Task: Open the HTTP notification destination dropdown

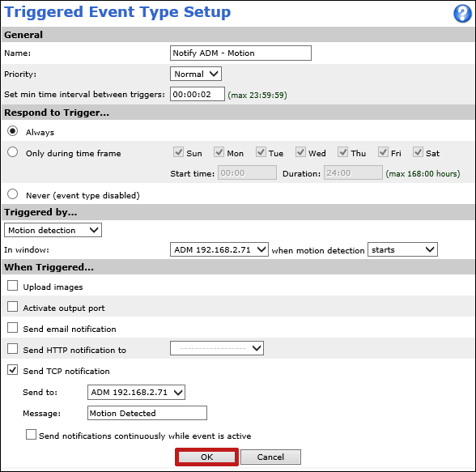Action: click(x=217, y=348)
